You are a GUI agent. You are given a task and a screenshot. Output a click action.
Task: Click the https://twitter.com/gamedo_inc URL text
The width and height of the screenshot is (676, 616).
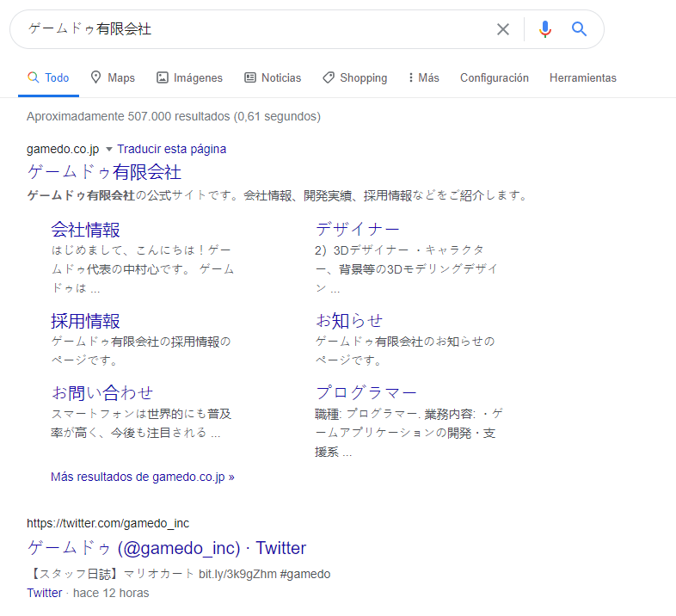coord(108,523)
